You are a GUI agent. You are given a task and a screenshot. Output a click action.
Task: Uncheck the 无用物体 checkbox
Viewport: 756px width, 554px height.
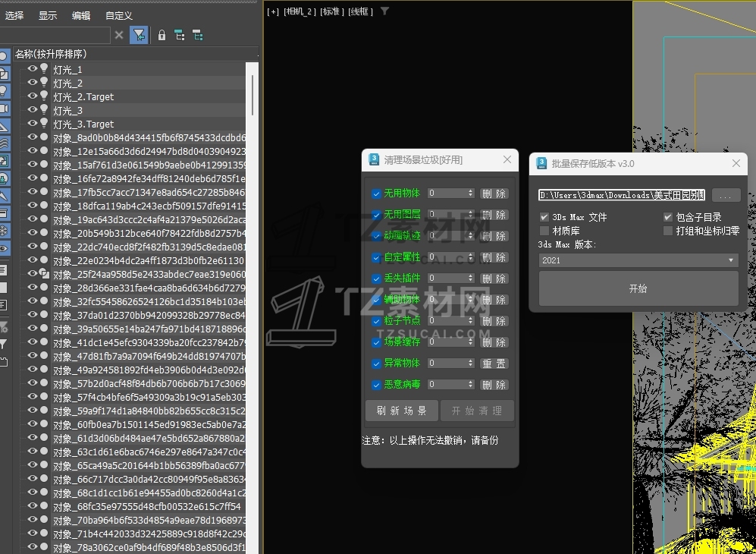pyautogui.click(x=377, y=194)
